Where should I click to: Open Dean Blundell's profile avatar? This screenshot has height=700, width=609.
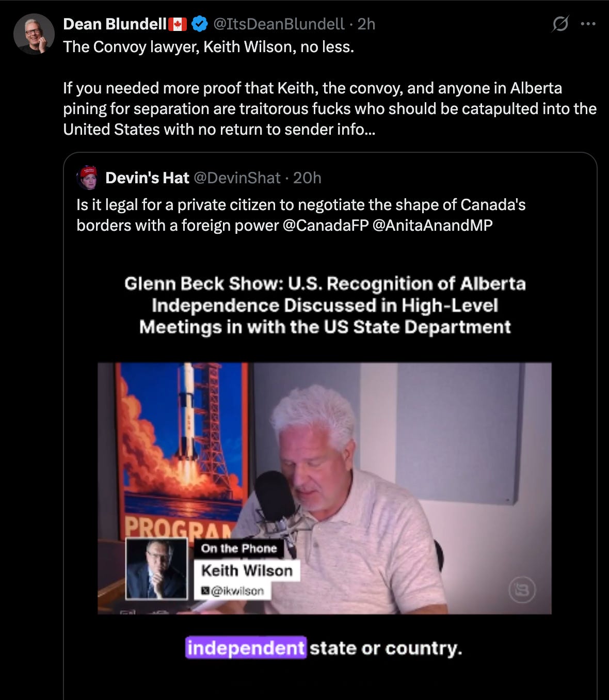tap(34, 34)
